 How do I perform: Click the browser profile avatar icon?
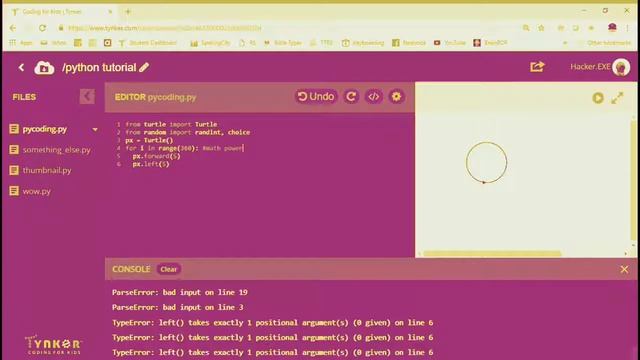[x=612, y=28]
